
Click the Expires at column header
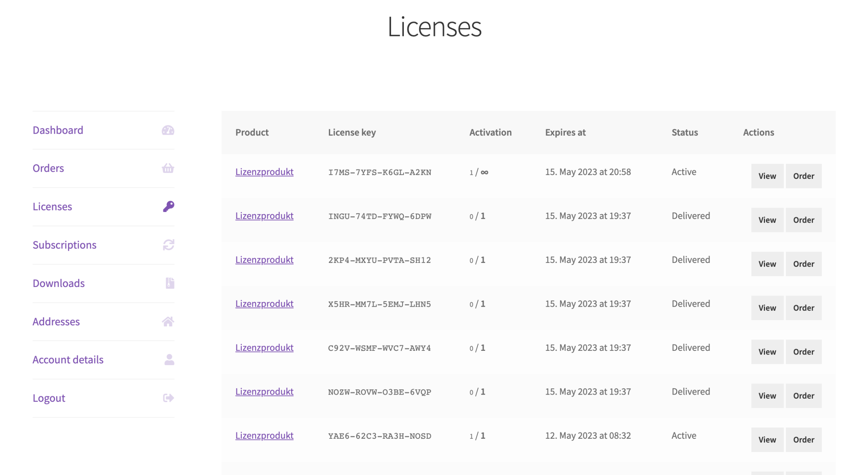[565, 132]
